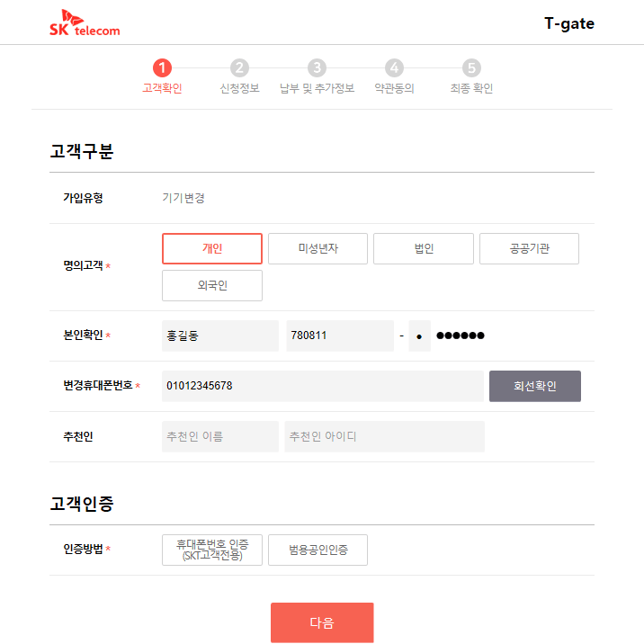Click the birthdate field showing 780811
Viewport: 644px width, 644px height.
pos(339,335)
